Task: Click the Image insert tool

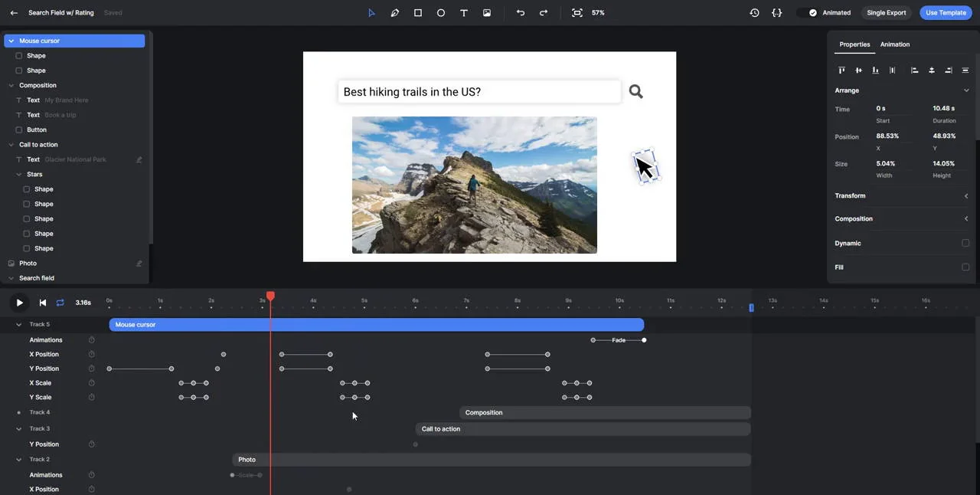Action: (x=487, y=13)
